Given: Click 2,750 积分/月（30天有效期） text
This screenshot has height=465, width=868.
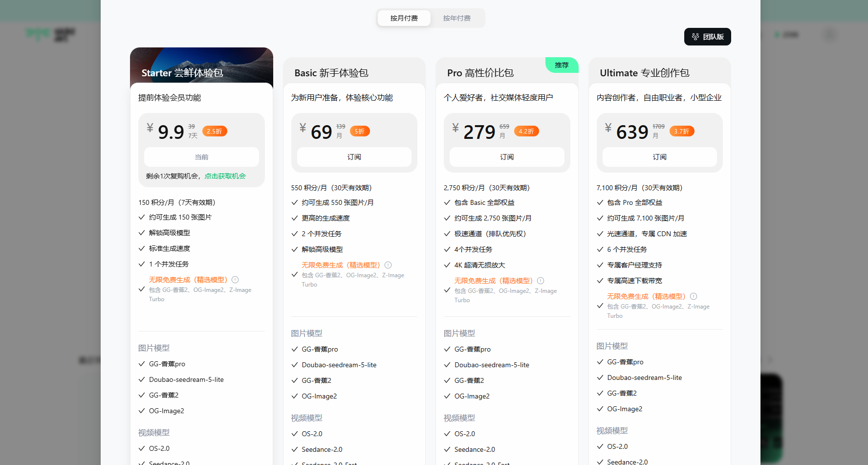Looking at the screenshot, I should (x=487, y=188).
